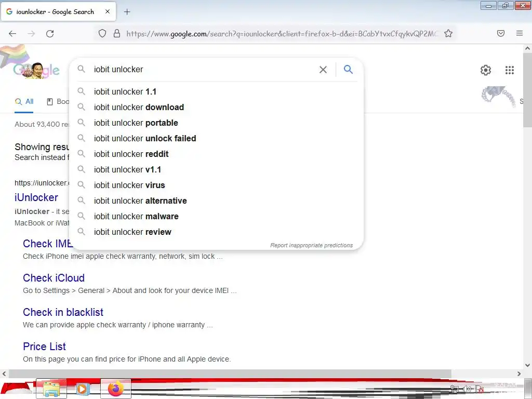Choose suggestion iobit unlocker download
The height and width of the screenshot is (399, 532).
point(216,107)
